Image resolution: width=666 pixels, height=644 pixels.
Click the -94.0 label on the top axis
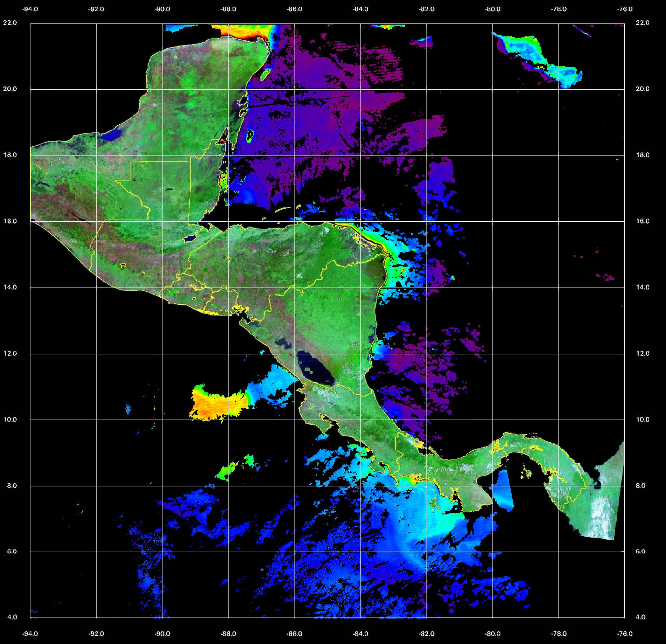tap(30, 9)
